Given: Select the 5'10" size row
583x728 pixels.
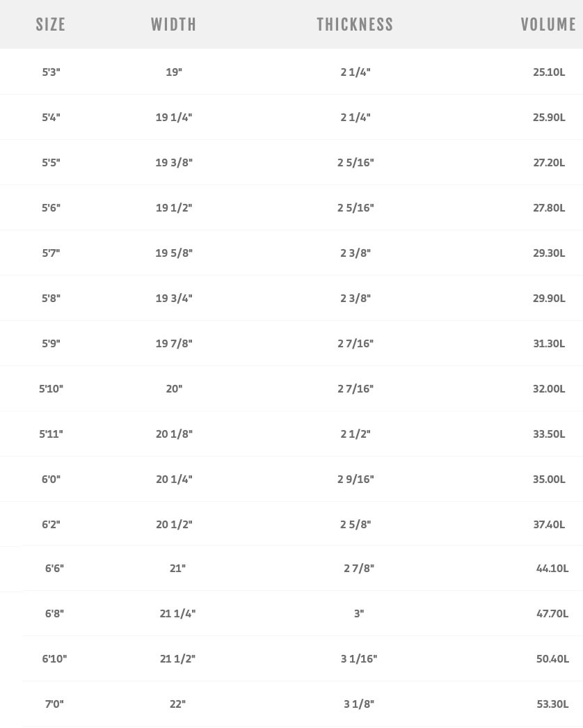Looking at the screenshot, I should point(291,388).
